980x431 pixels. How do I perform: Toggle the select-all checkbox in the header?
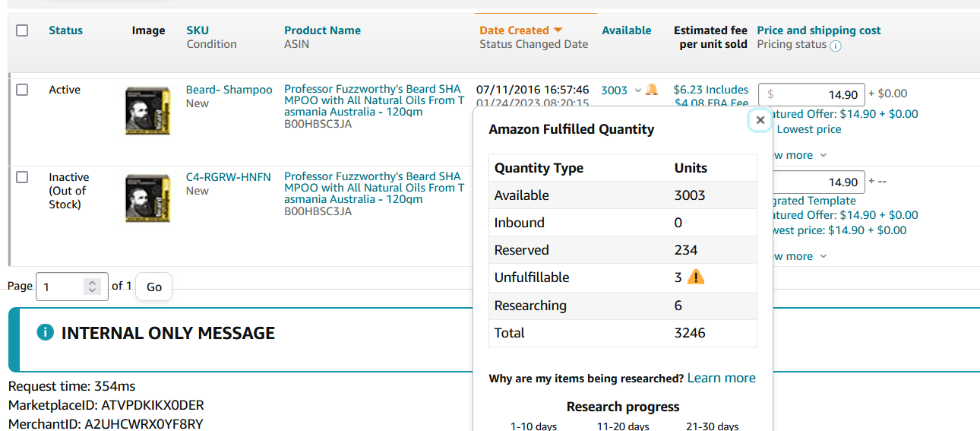pos(22,30)
